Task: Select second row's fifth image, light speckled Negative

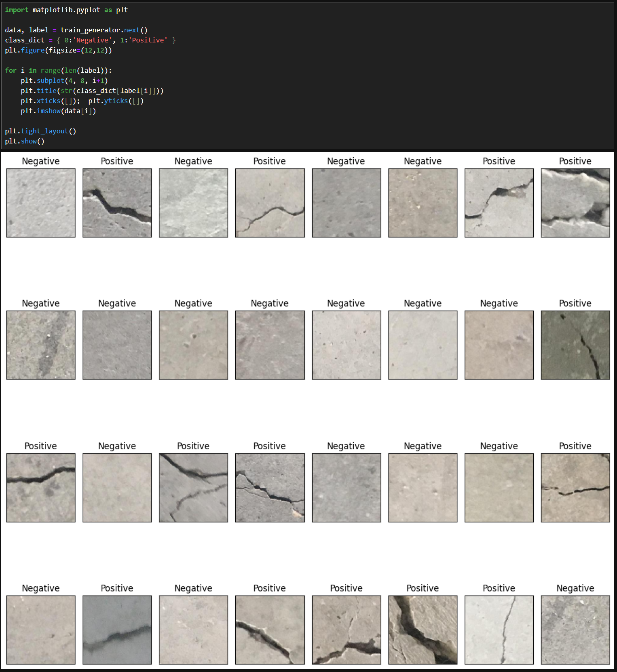Action: point(347,345)
